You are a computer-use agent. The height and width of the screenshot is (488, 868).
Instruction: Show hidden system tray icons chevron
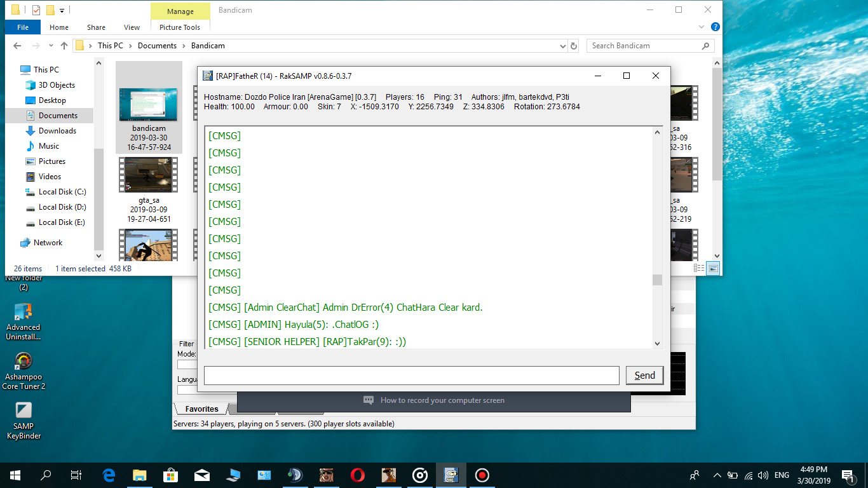pos(717,475)
